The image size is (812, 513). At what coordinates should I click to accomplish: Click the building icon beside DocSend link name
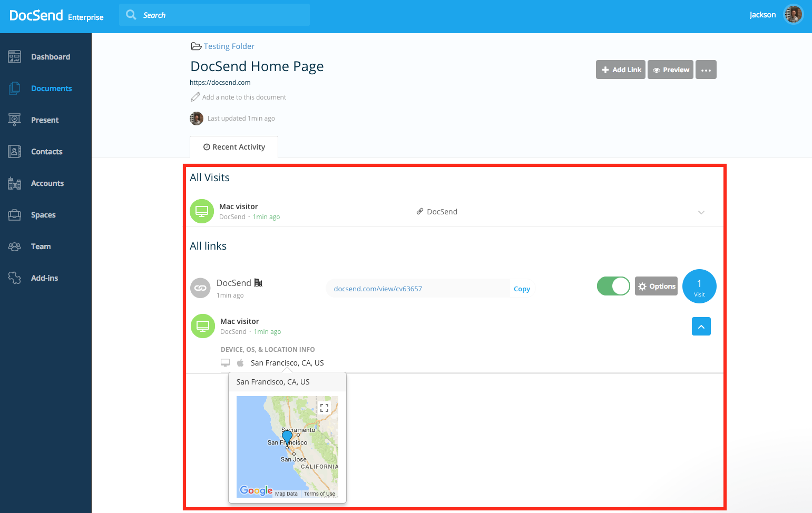pyautogui.click(x=258, y=283)
